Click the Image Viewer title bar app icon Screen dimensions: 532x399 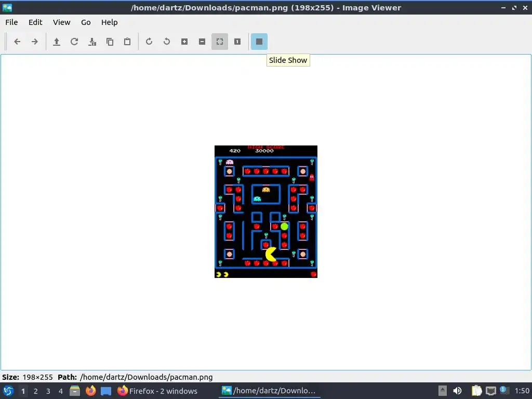coord(7,7)
